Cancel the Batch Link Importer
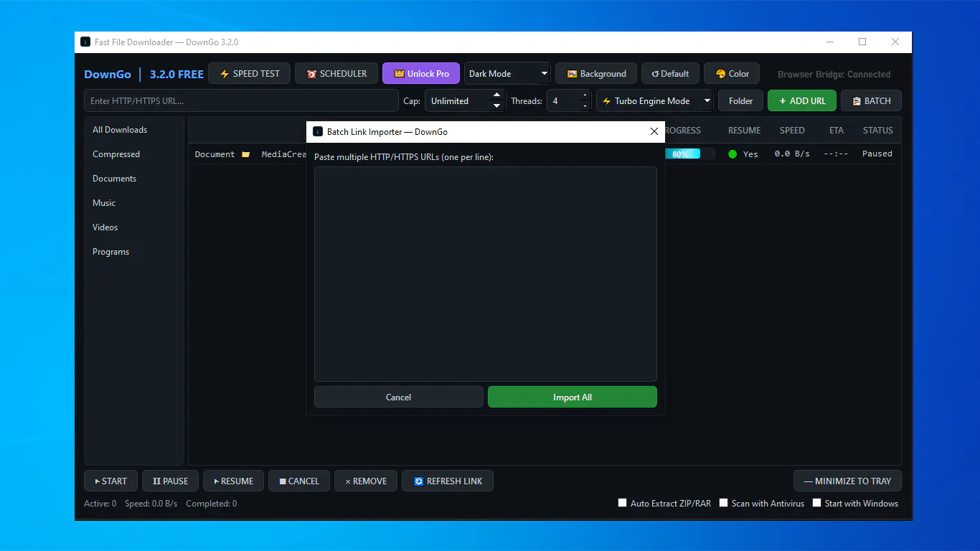Screen dimensions: 980x551 (399, 397)
